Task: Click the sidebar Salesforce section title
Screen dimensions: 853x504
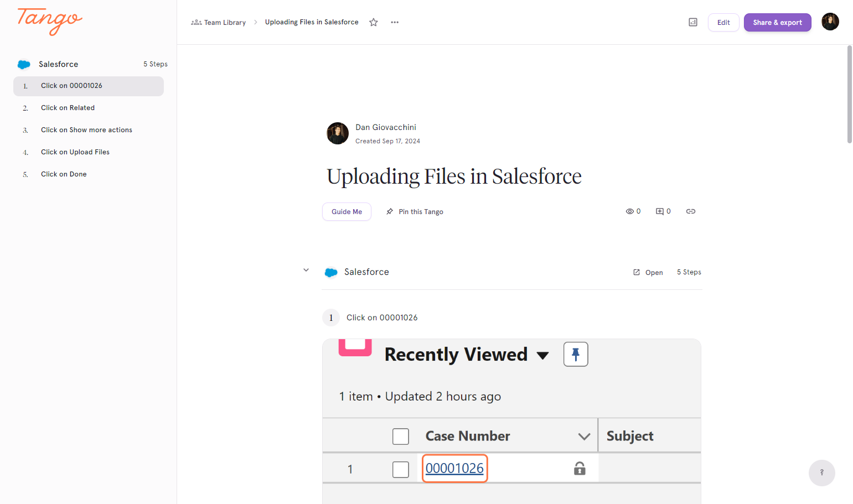Action: (58, 64)
